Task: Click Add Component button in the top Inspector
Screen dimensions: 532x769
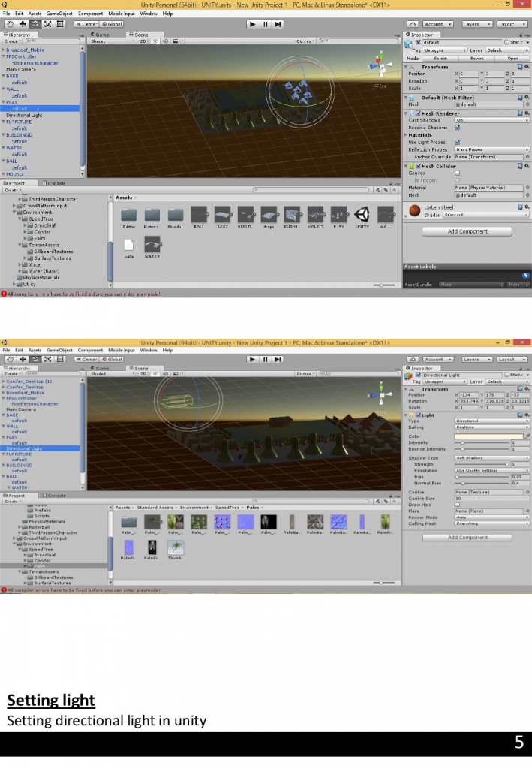Action: [x=468, y=231]
